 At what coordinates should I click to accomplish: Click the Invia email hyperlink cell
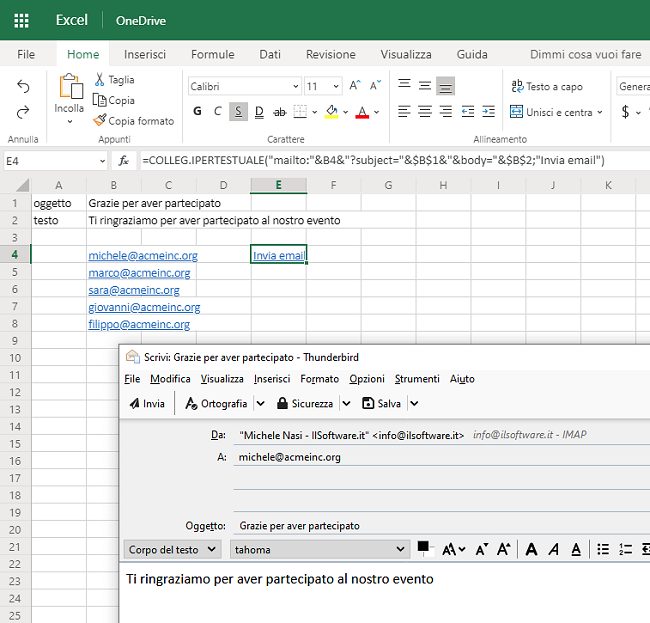[x=278, y=256]
